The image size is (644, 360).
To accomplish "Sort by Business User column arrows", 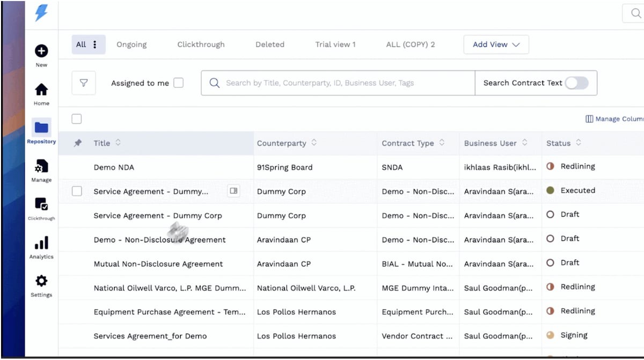I will (525, 143).
